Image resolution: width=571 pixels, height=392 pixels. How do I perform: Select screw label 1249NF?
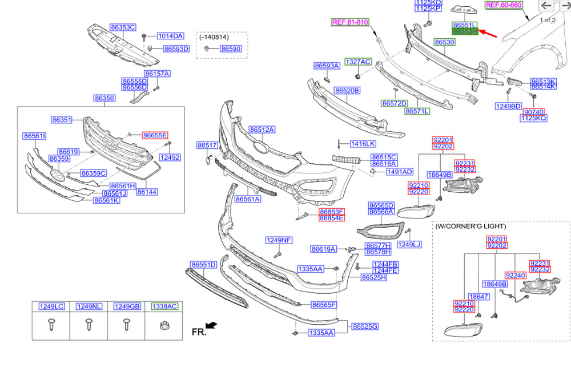pyautogui.click(x=279, y=240)
